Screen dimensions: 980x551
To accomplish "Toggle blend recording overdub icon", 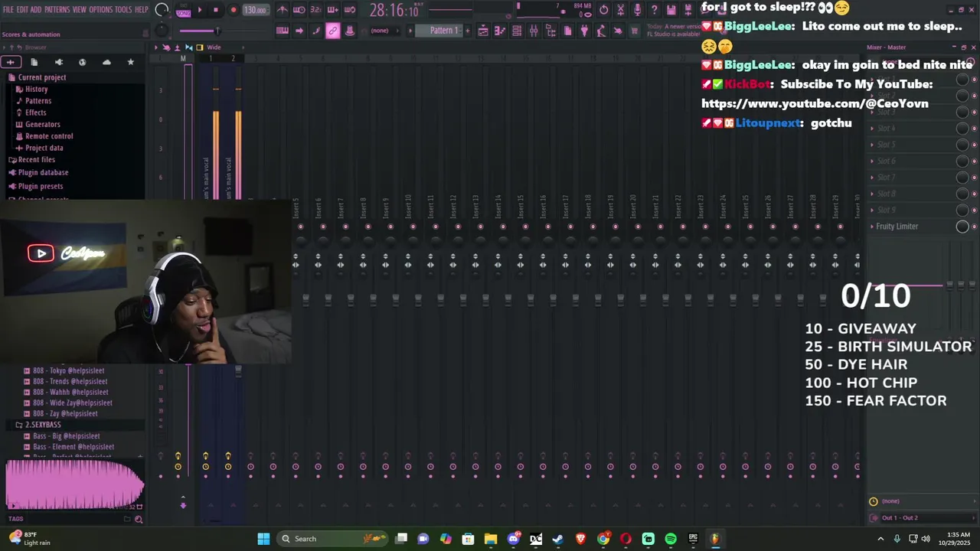I will coord(332,10).
